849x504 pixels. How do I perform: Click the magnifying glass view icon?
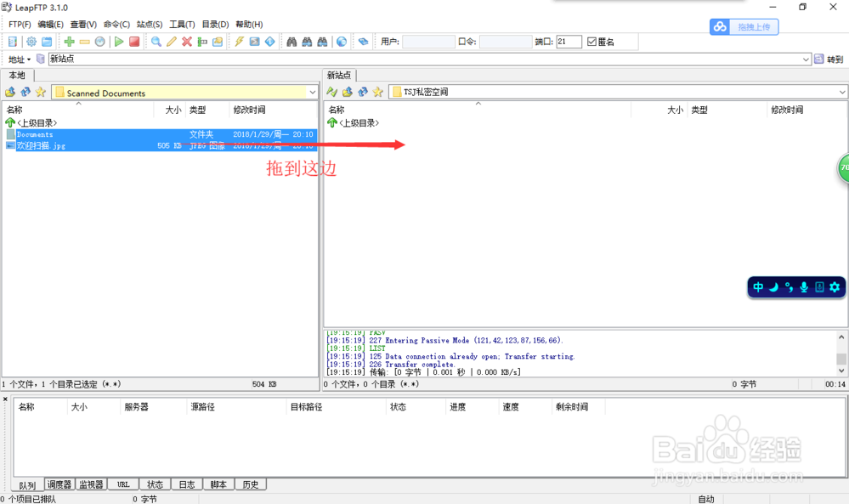coord(156,42)
